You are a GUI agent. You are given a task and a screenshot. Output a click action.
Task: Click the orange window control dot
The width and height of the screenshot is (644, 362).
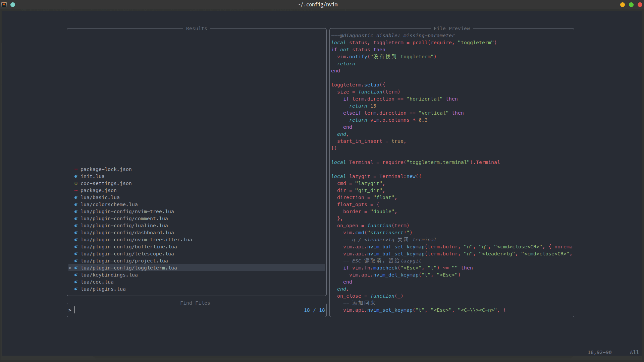(623, 5)
